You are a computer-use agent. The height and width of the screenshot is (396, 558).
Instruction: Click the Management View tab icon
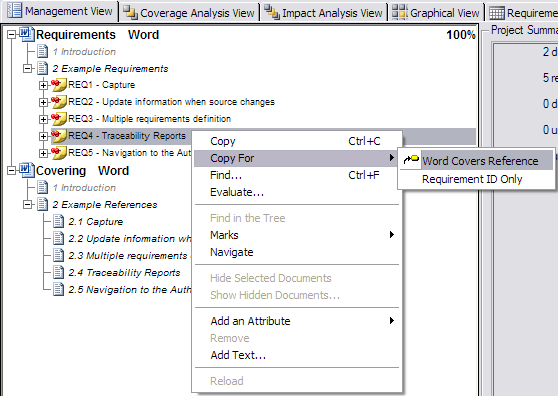click(14, 10)
